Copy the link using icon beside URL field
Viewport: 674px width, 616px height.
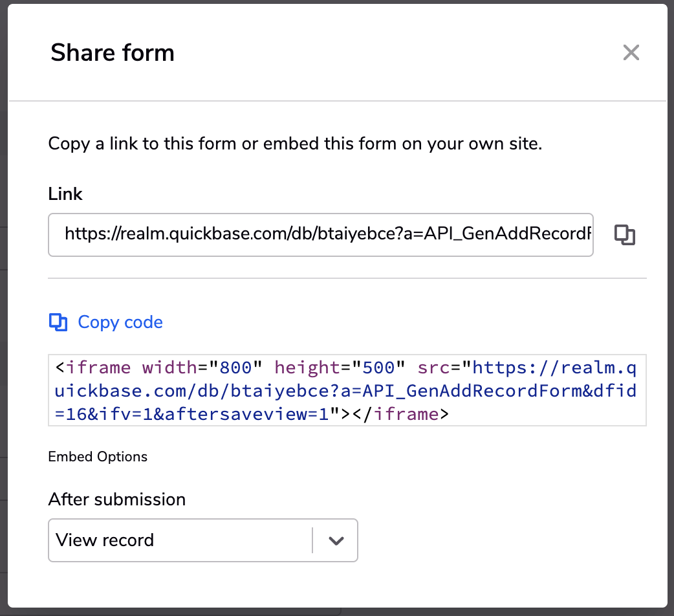click(625, 235)
